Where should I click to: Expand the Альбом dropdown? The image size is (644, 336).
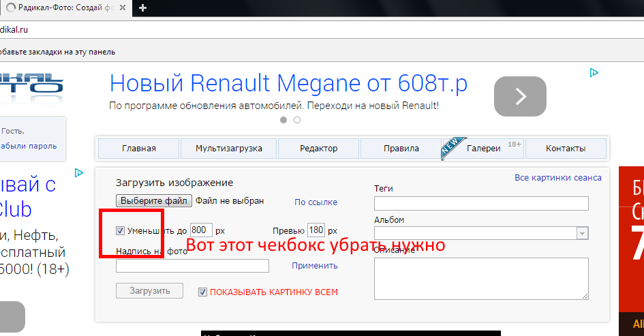pos(582,233)
